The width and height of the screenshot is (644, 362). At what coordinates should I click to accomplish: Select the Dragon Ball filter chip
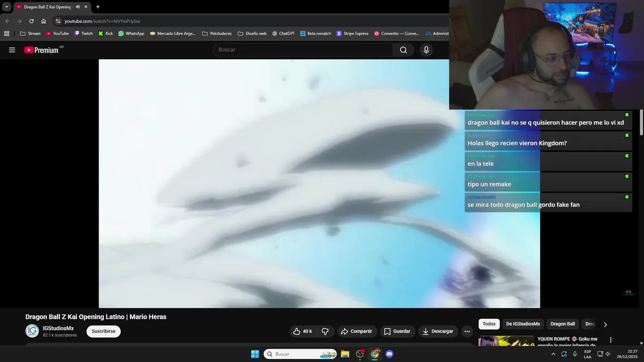pyautogui.click(x=562, y=324)
